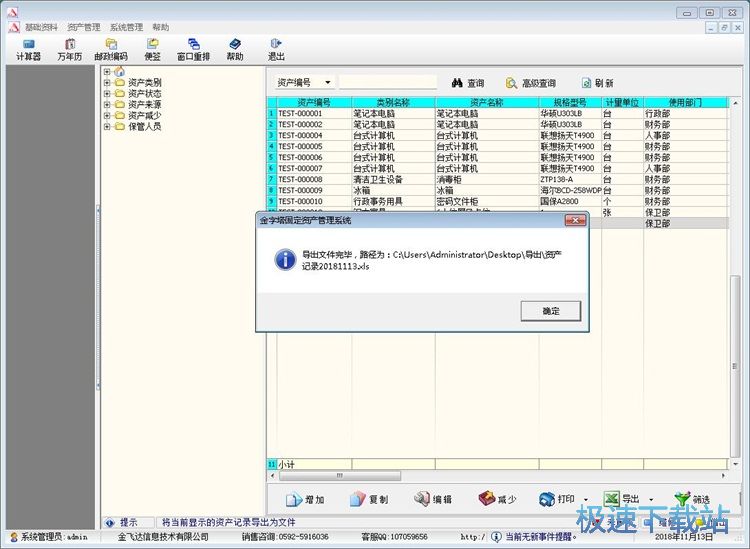Screen dimensions: 750x549
Task: Click the vertical table scrollbar thumb
Action: tap(735, 366)
